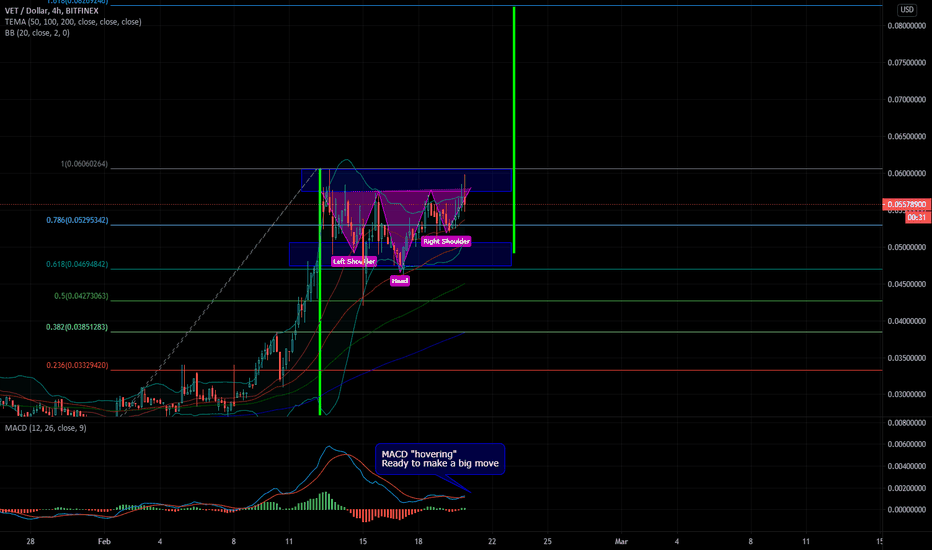Click 0.00600000 on the MACD axis
932x550 pixels.
coord(906,444)
